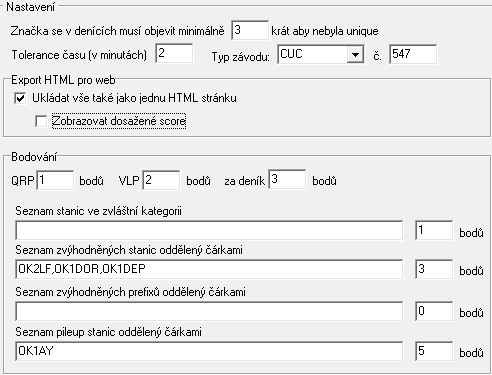Viewport: 492px width, 375px height.
Task: Click the points field for zvláštní kategorie
Action: (x=434, y=230)
